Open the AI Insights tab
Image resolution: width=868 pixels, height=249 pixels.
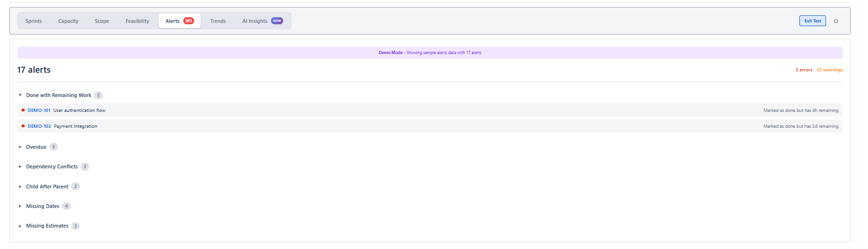[262, 21]
